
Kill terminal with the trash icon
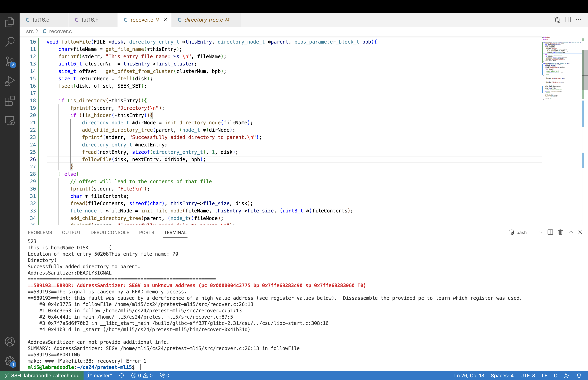click(560, 232)
